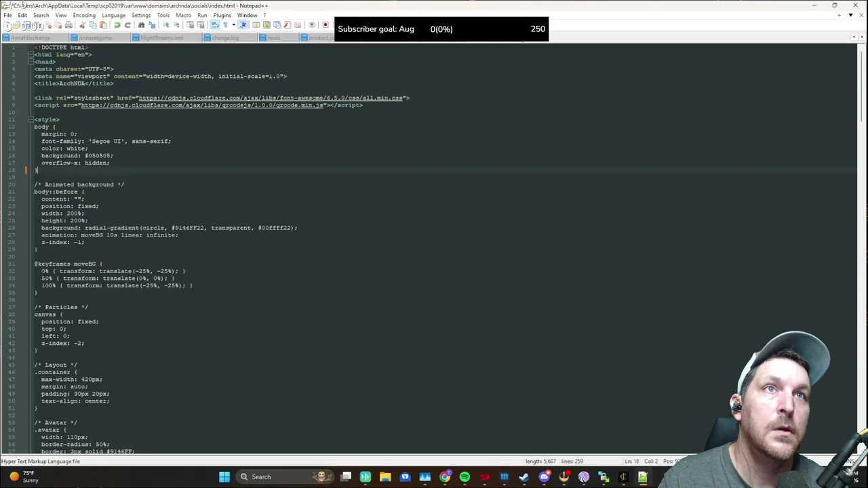The height and width of the screenshot is (488, 868).
Task: Open the Edit menu
Action: 22,15
